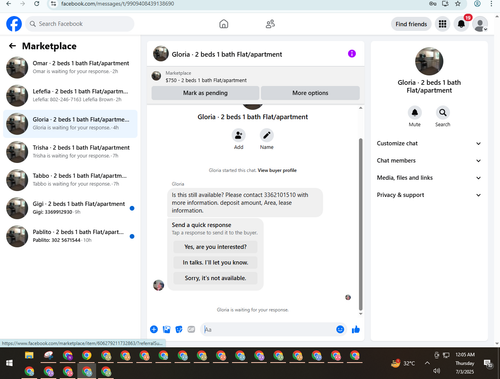
Task: Reload page with browser refresh icon
Action: 37,4
